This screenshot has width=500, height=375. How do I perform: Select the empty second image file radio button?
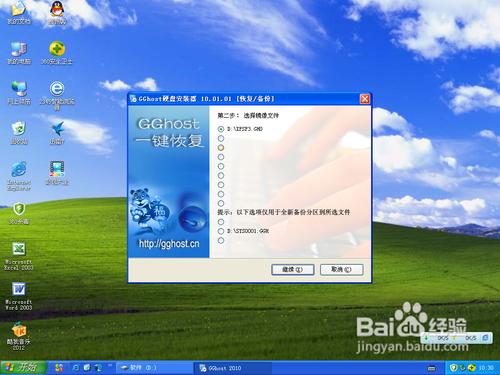tap(221, 138)
